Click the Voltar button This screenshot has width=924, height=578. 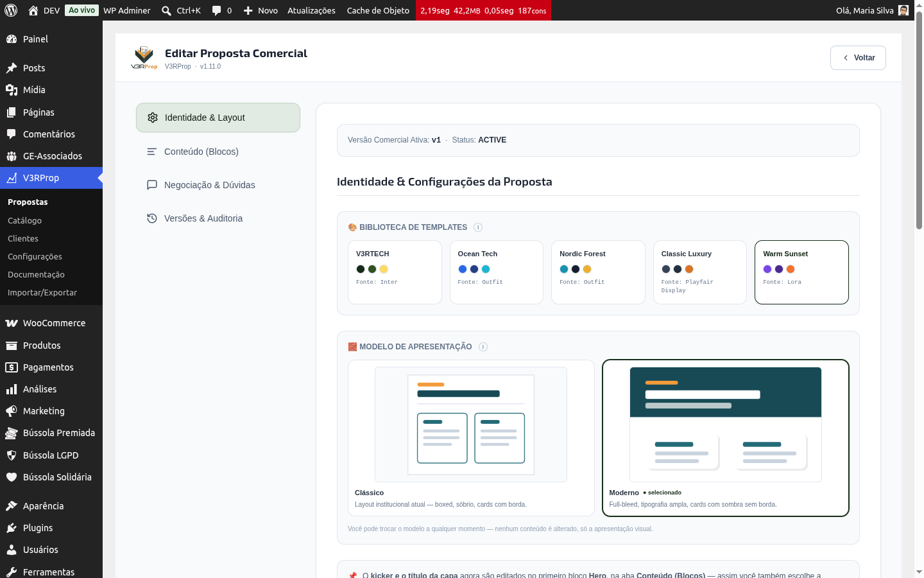coord(858,58)
